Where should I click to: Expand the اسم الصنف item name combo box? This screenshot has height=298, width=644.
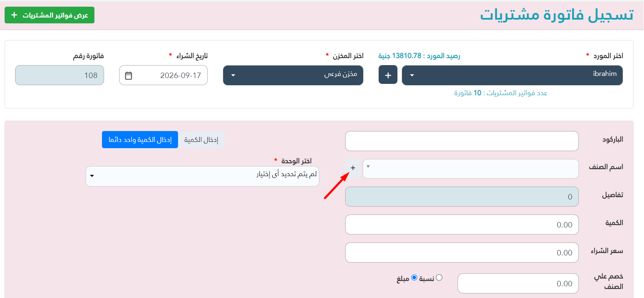pyautogui.click(x=471, y=169)
